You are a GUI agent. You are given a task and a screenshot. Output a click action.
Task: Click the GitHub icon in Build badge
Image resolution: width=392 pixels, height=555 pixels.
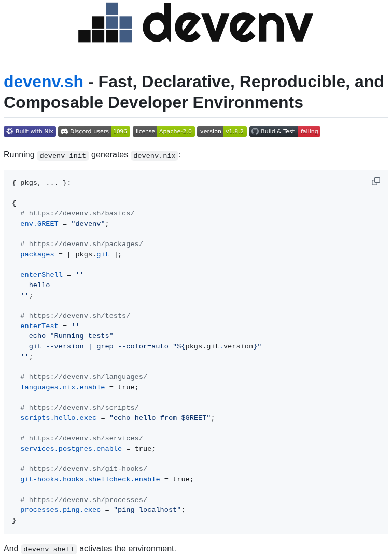(255, 131)
